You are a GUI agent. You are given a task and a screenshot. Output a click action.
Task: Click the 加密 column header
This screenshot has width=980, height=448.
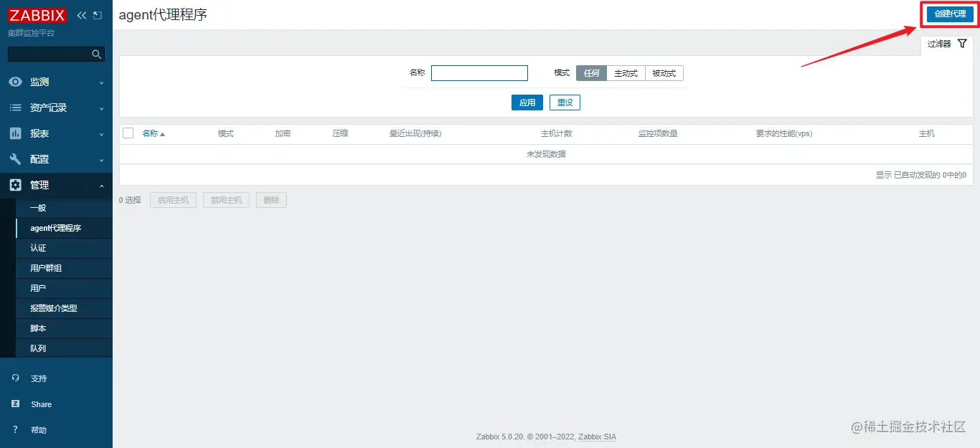pyautogui.click(x=283, y=133)
